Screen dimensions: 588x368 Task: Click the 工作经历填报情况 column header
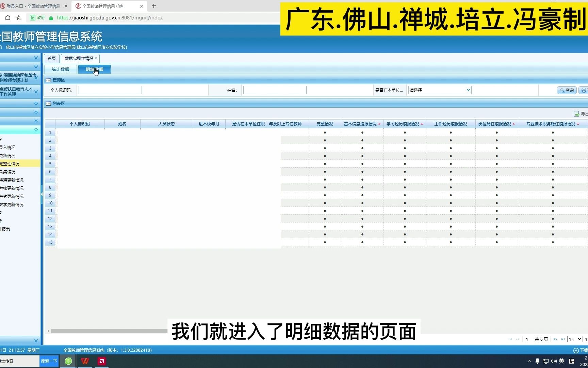click(x=451, y=124)
